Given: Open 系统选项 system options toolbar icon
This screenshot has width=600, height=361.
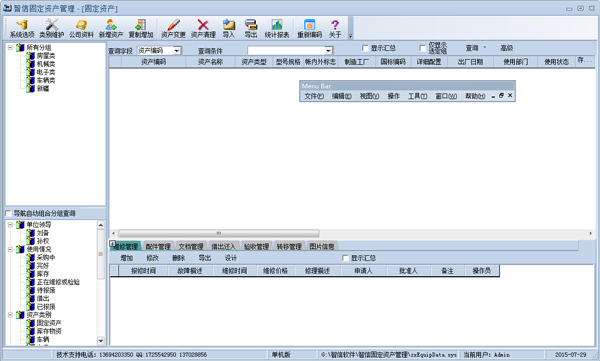Looking at the screenshot, I should click(22, 29).
